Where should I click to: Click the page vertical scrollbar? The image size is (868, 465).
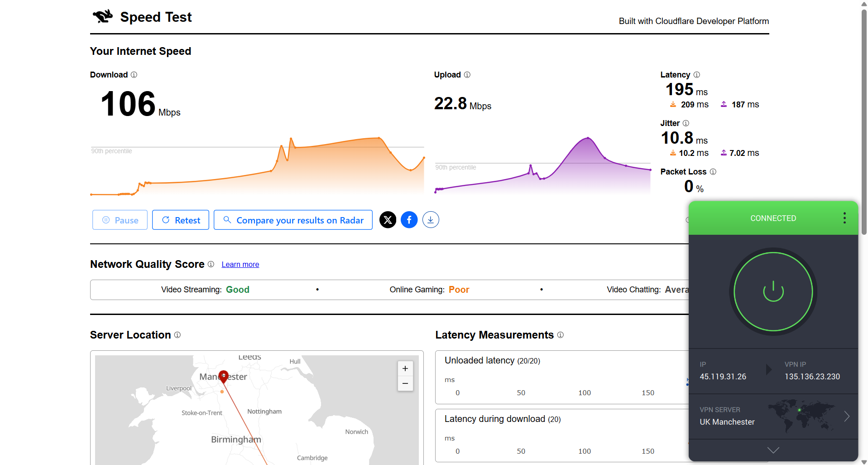coord(864,122)
